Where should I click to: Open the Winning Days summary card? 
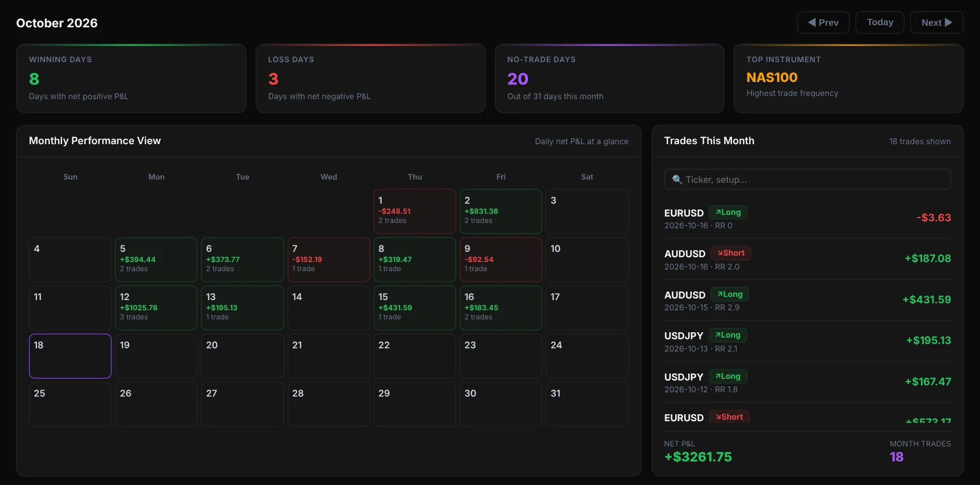131,78
